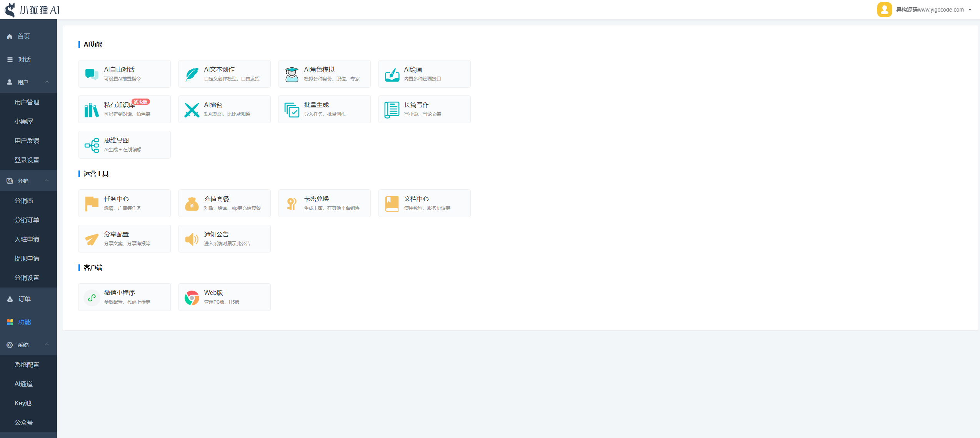
Task: Open the 用户管理 submenu link
Action: (27, 102)
